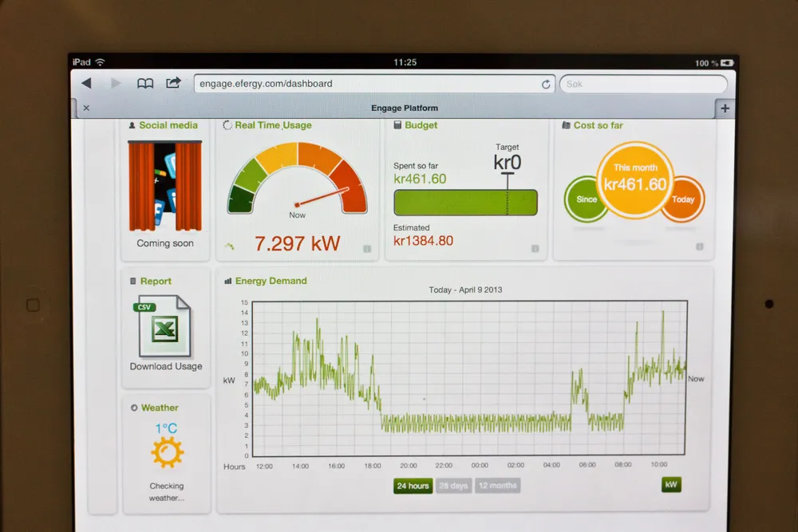The width and height of the screenshot is (798, 532).
Task: Click the green Since circle
Action: (x=584, y=199)
